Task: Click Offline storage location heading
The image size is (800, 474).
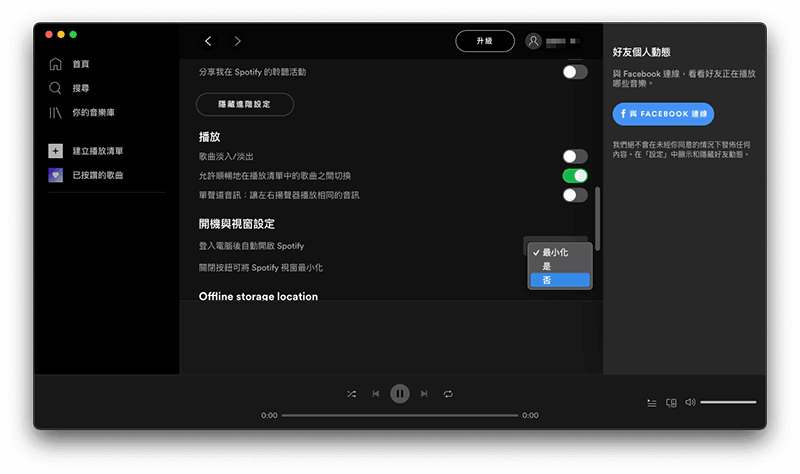Action: click(258, 296)
